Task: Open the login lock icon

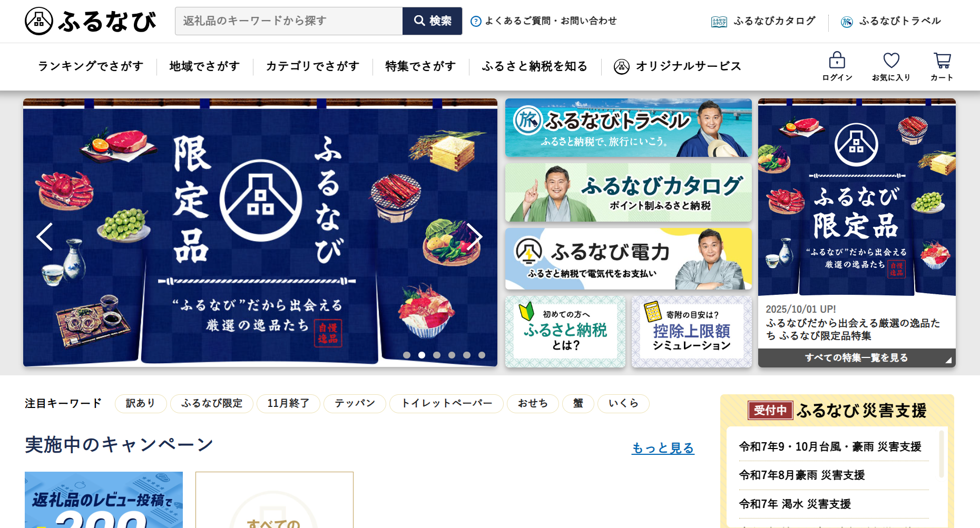Action: 837,60
